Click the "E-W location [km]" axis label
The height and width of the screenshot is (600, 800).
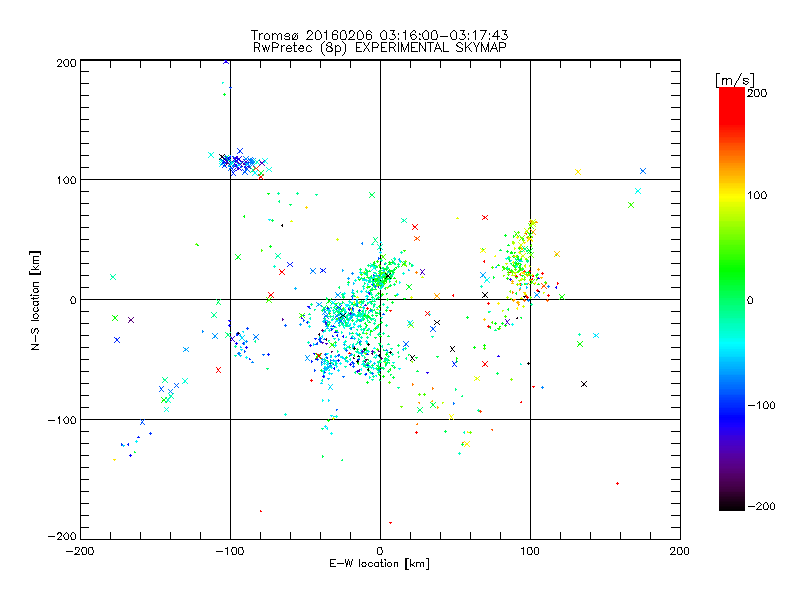[x=379, y=563]
